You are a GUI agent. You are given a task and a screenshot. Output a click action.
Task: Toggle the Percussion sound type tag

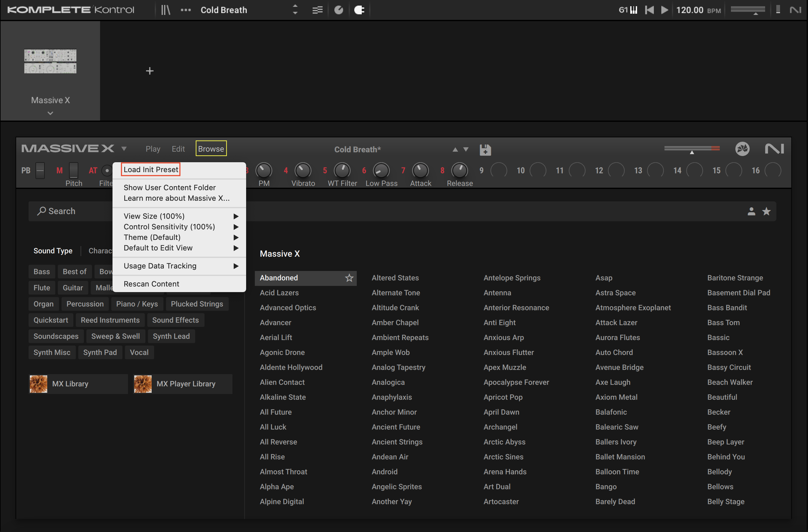(85, 304)
